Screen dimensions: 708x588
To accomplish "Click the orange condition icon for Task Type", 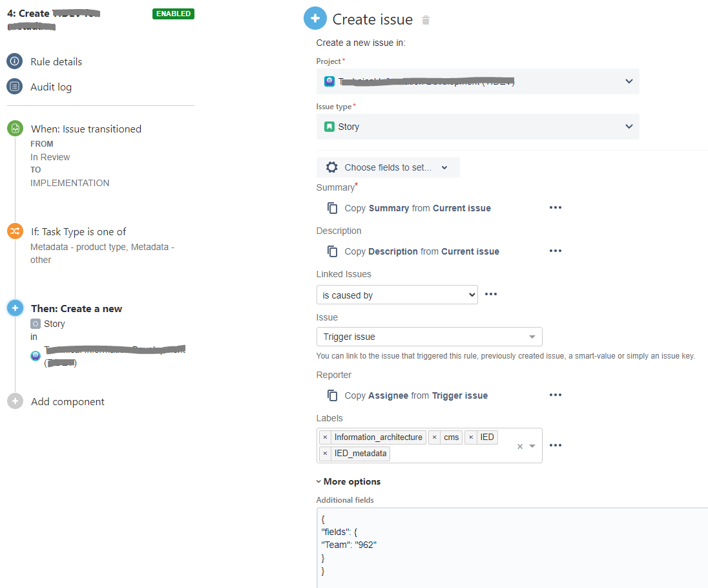I will (x=14, y=231).
